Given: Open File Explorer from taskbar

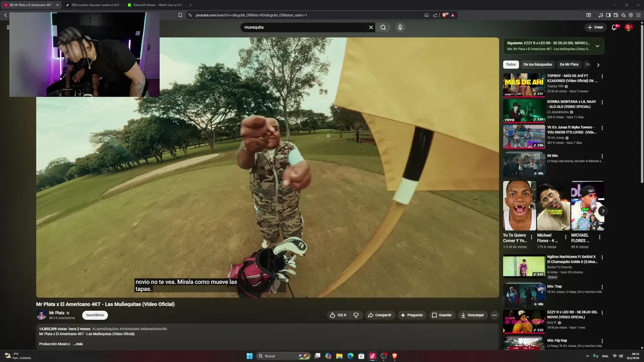Looking at the screenshot, I should (339, 356).
